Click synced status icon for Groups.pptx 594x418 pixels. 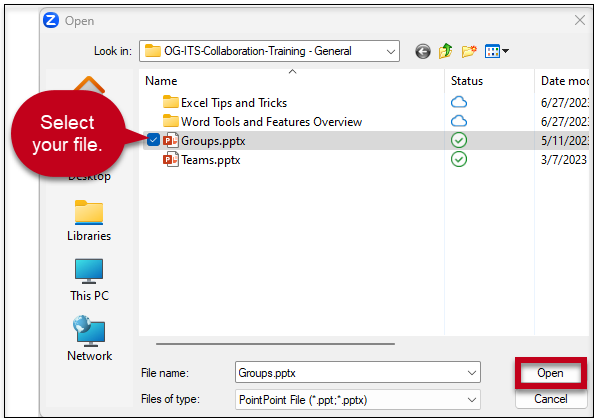click(x=459, y=141)
